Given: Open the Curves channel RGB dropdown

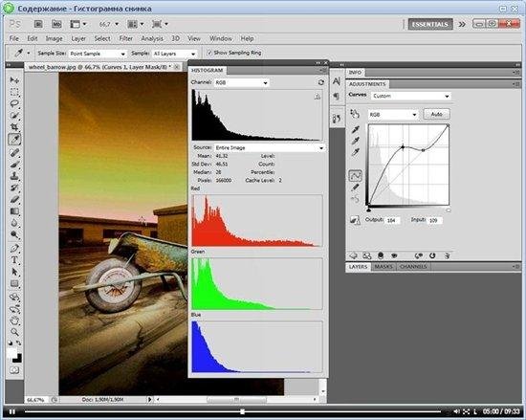Looking at the screenshot, I should [393, 115].
